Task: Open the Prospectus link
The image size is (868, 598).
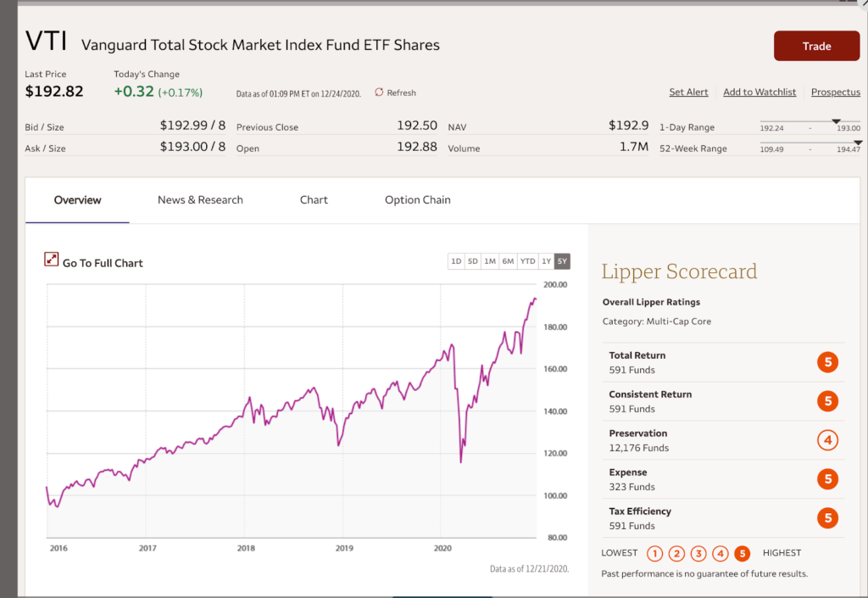Action: pos(835,92)
